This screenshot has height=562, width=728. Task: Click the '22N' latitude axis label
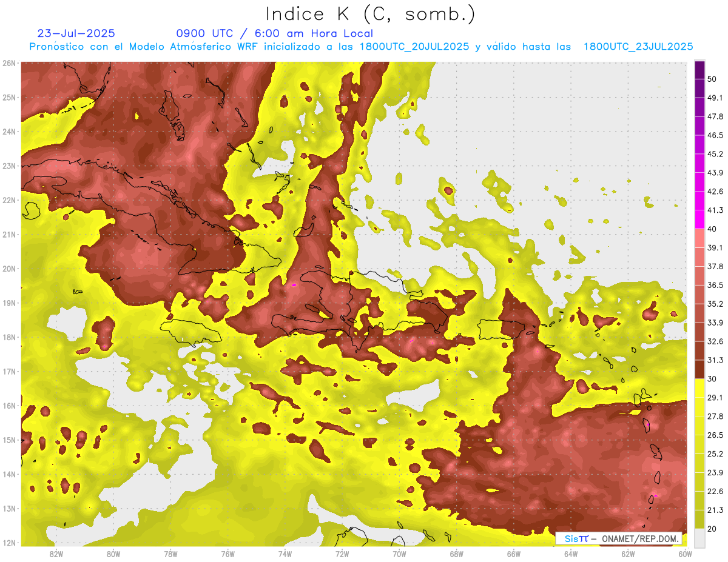point(8,199)
